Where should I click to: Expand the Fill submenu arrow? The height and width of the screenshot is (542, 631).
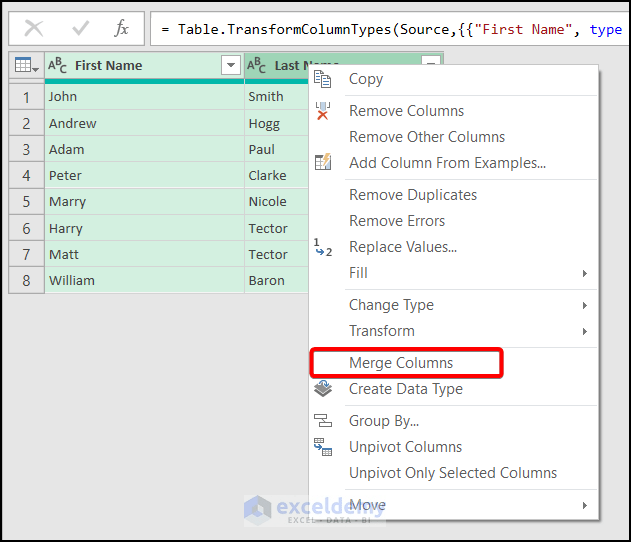pyautogui.click(x=585, y=273)
